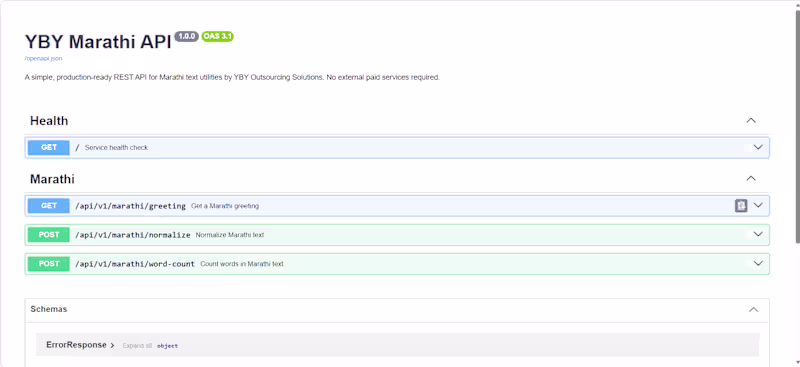Click the 1.0.0 version badge

click(187, 36)
